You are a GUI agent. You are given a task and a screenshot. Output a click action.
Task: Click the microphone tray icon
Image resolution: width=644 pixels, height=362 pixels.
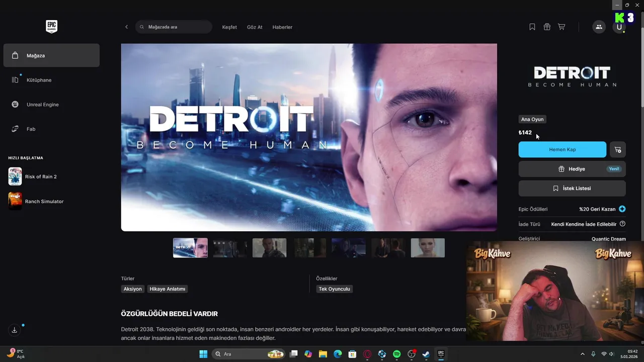(594, 354)
